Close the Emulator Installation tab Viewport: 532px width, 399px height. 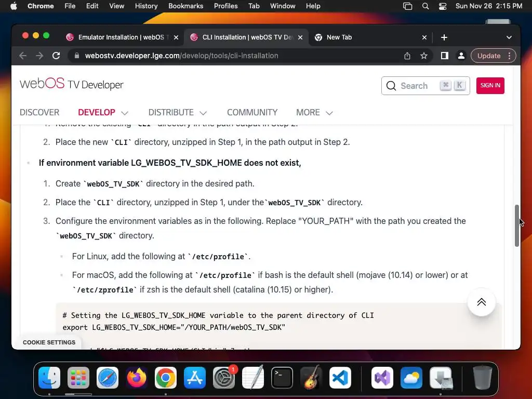click(176, 37)
